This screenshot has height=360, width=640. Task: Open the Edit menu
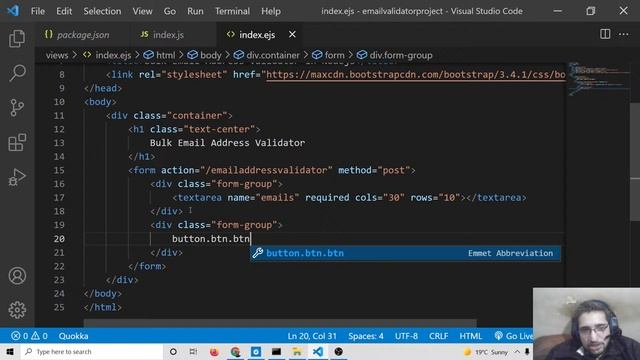[64, 11]
